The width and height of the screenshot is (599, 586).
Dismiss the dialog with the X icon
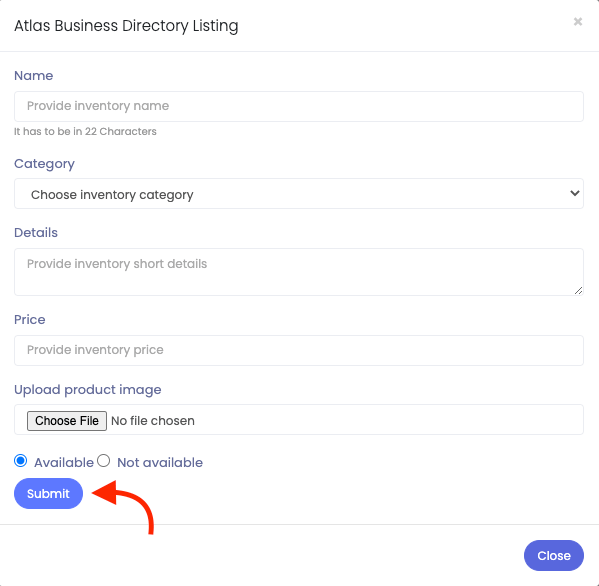578,22
